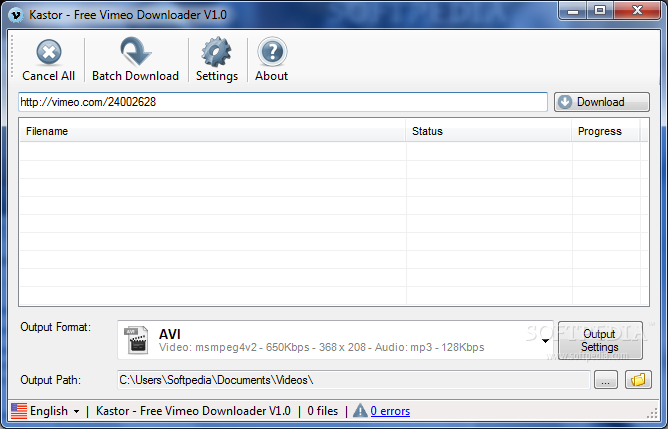Click the Output Path label
668x429 pixels.
click(x=50, y=380)
